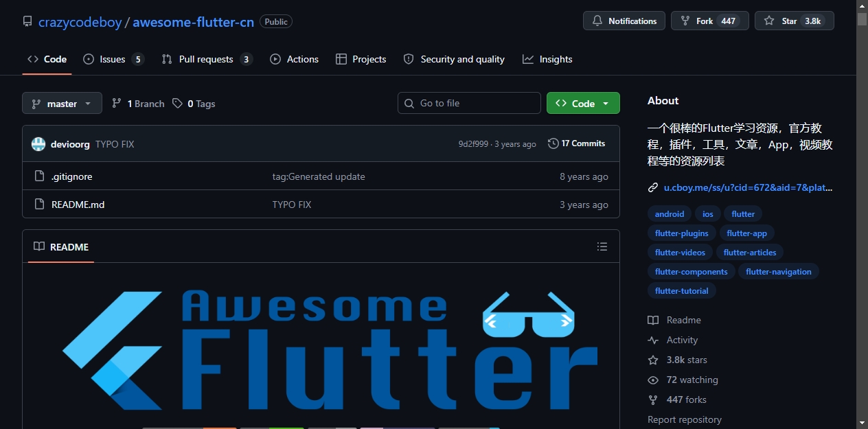Select the flutter-navigation topic tag
This screenshot has width=868, height=429.
click(x=779, y=272)
